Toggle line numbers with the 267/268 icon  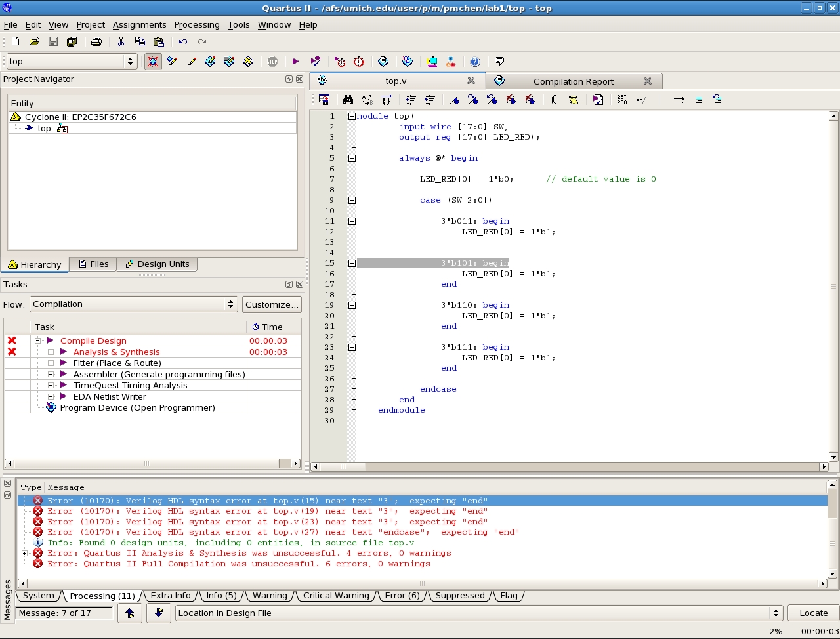coord(622,100)
